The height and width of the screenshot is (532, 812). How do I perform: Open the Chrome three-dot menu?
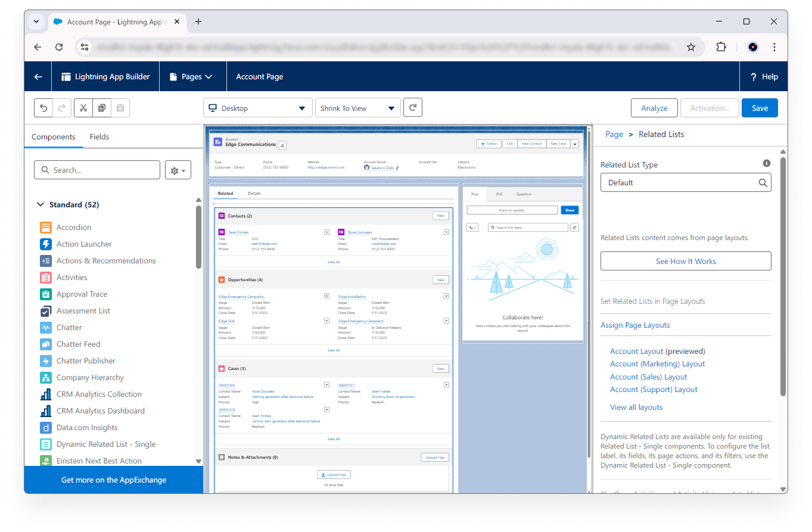[x=774, y=47]
